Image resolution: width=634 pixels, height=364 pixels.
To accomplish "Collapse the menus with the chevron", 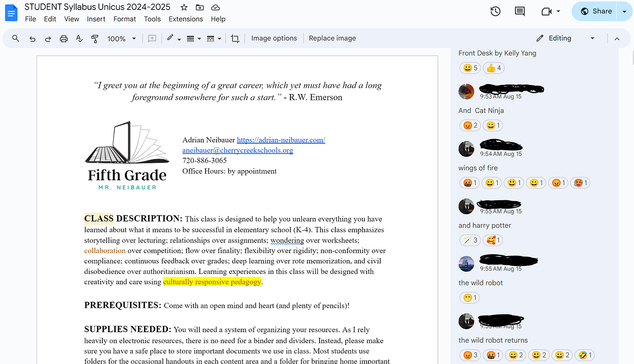I will [617, 38].
